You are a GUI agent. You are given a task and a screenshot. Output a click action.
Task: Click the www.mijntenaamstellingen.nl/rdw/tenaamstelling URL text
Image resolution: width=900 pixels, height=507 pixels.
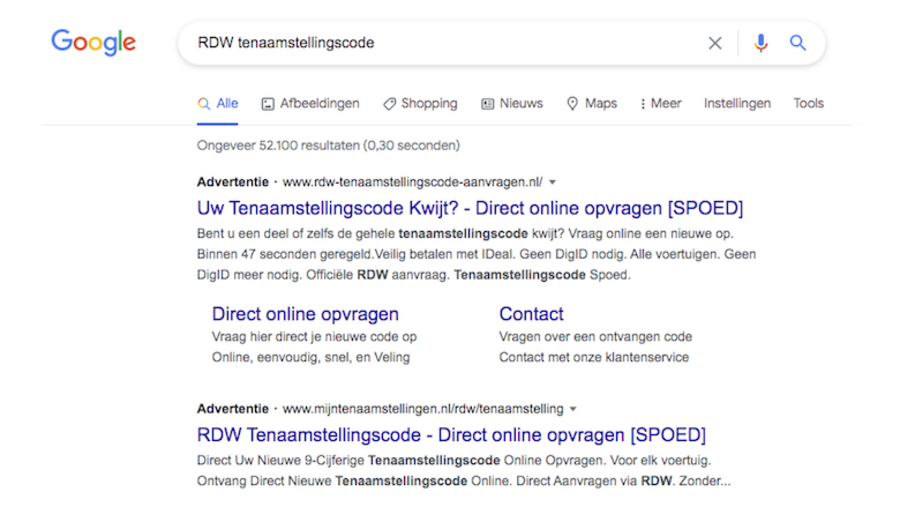[423, 409]
